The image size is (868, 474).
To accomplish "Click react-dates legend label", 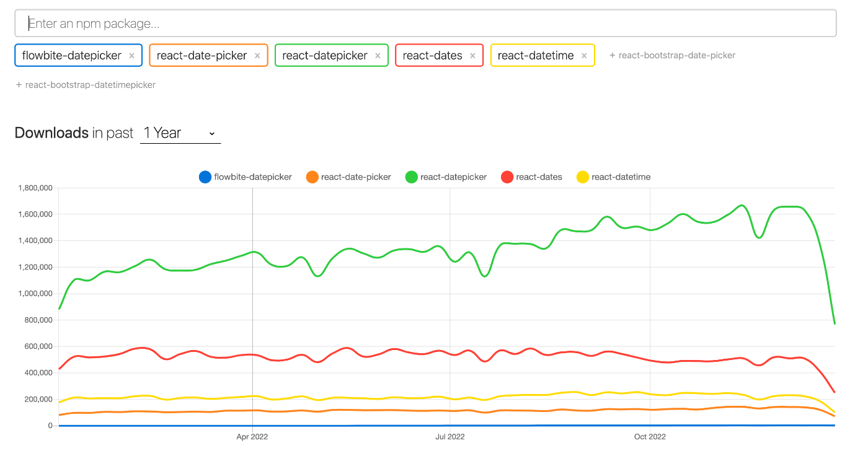I will 539,177.
